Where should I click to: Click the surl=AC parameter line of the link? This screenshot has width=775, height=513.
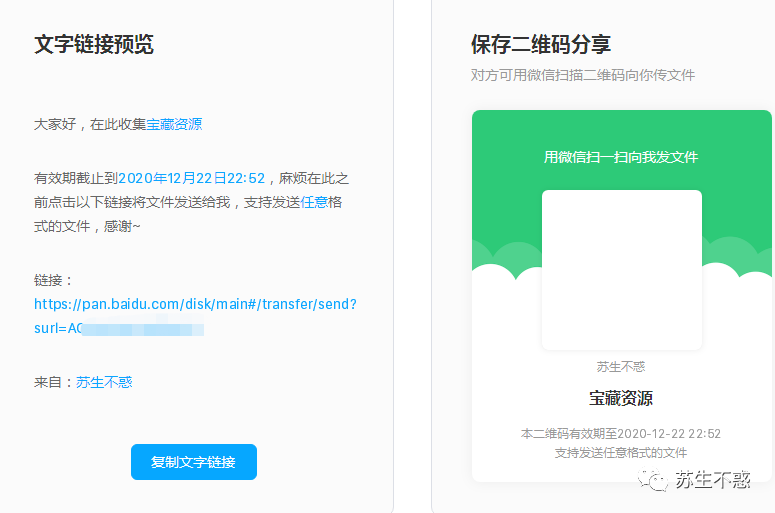pyautogui.click(x=119, y=328)
